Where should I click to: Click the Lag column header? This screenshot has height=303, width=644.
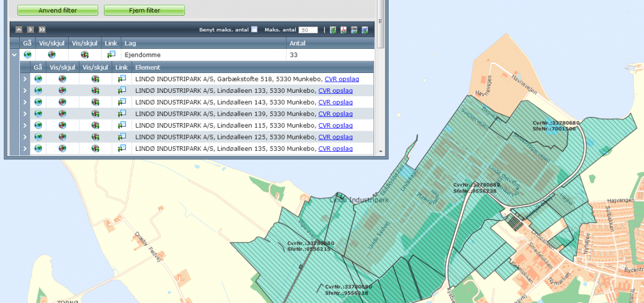(x=203, y=43)
